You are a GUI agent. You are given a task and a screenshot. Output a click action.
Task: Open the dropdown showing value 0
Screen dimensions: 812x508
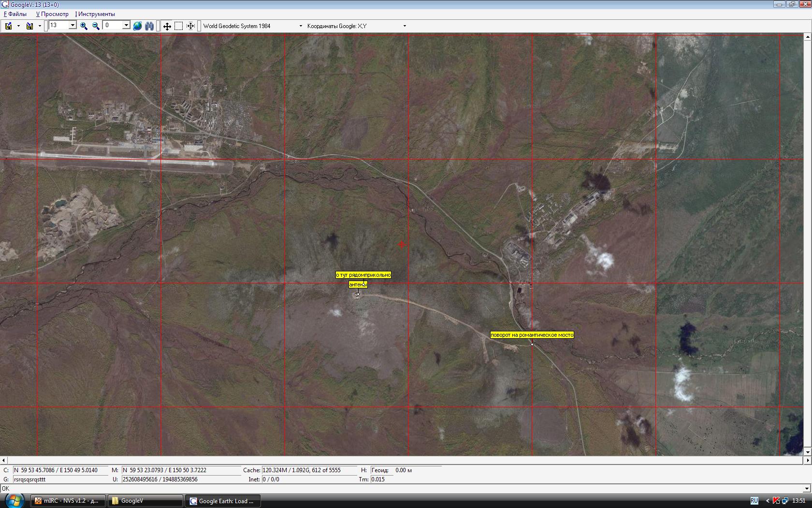coord(126,26)
